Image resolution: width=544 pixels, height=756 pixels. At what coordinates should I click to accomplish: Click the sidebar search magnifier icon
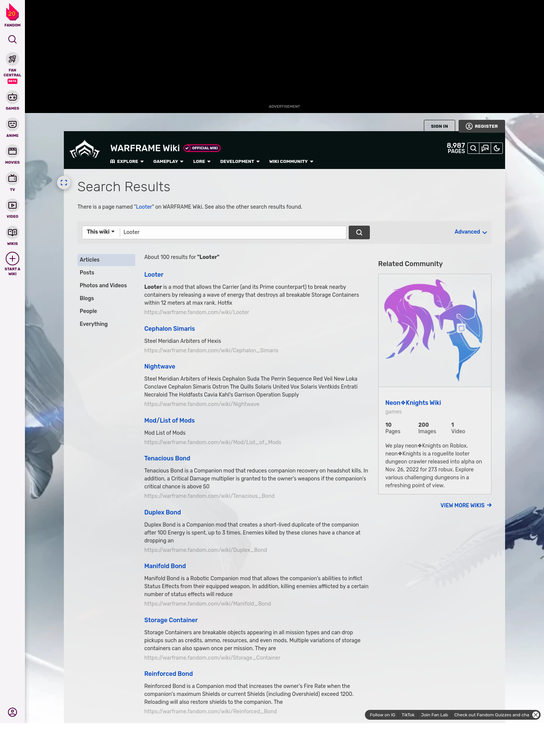point(12,39)
